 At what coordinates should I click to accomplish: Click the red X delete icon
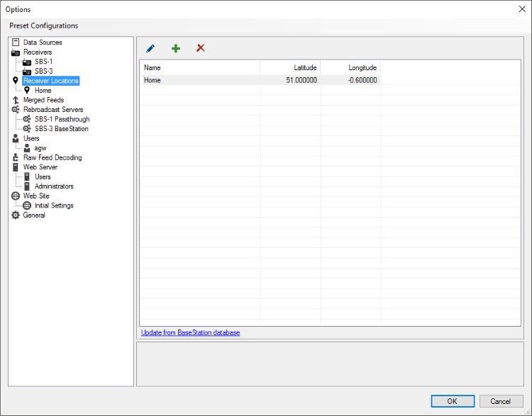pyautogui.click(x=201, y=48)
